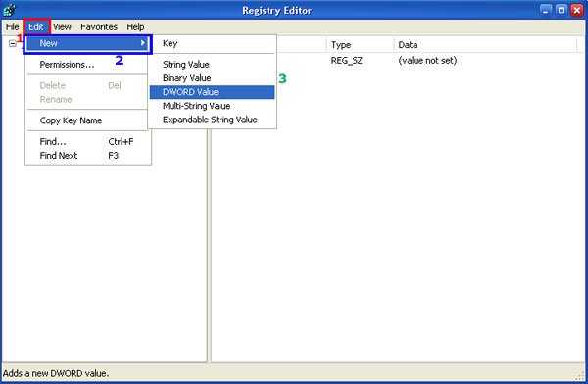Viewport: 588px width, 384px height.
Task: Click the Registry Editor title bar icon
Action: tap(10, 10)
